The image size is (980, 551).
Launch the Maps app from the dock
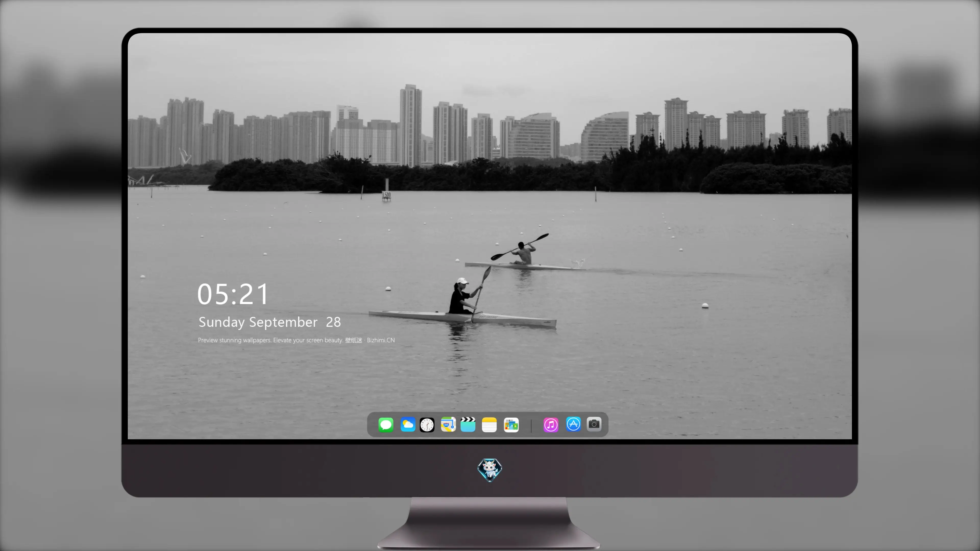448,424
